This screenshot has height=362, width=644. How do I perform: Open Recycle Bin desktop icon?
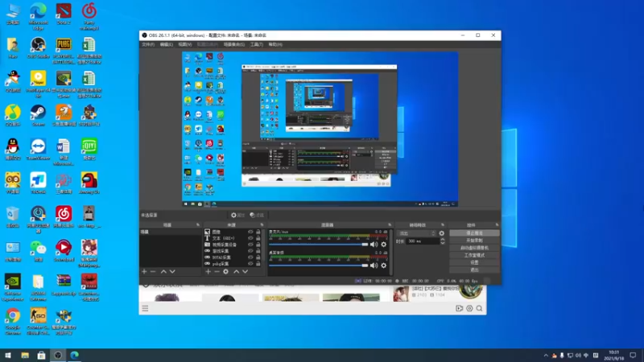(x=13, y=217)
